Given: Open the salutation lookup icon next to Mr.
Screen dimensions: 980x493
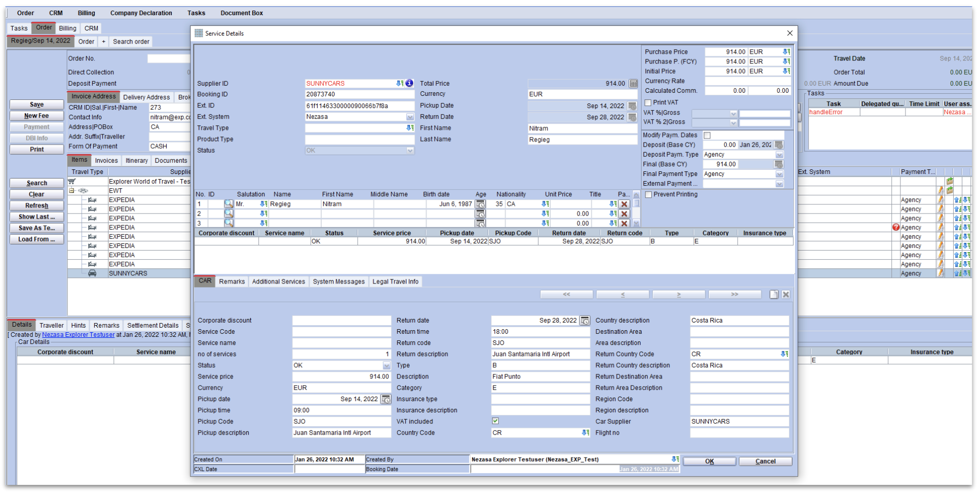Looking at the screenshot, I should point(263,204).
